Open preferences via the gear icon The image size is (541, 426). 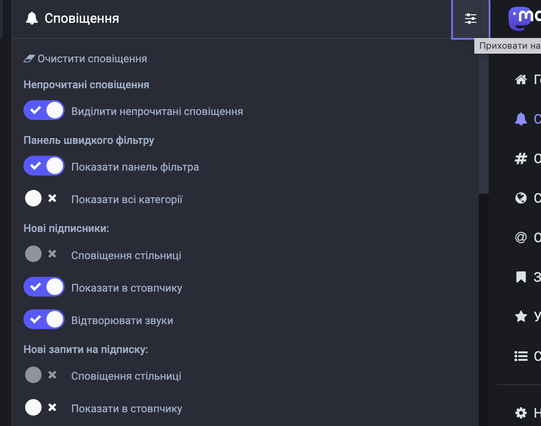coord(521,413)
